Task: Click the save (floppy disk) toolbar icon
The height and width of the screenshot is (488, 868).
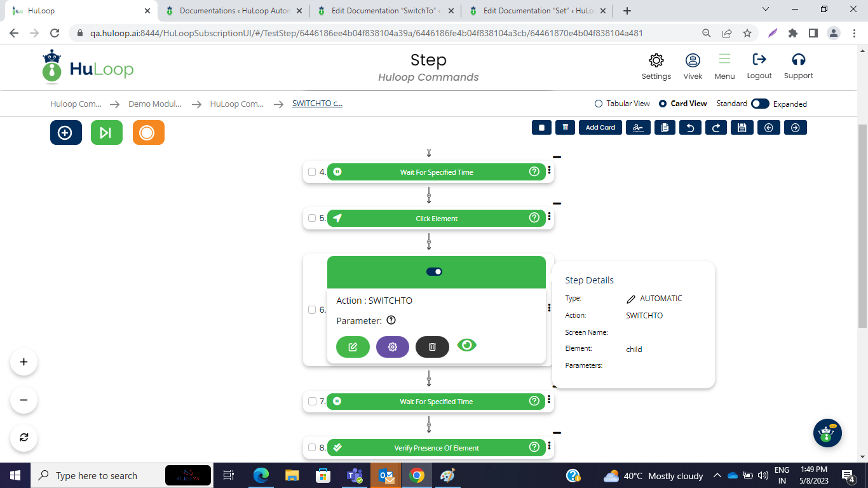Action: click(x=742, y=128)
